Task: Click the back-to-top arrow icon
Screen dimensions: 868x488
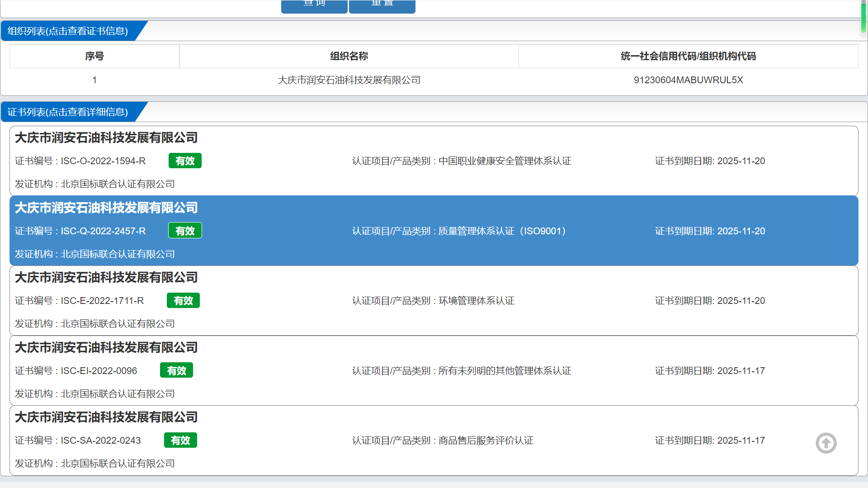Action: pyautogui.click(x=826, y=443)
